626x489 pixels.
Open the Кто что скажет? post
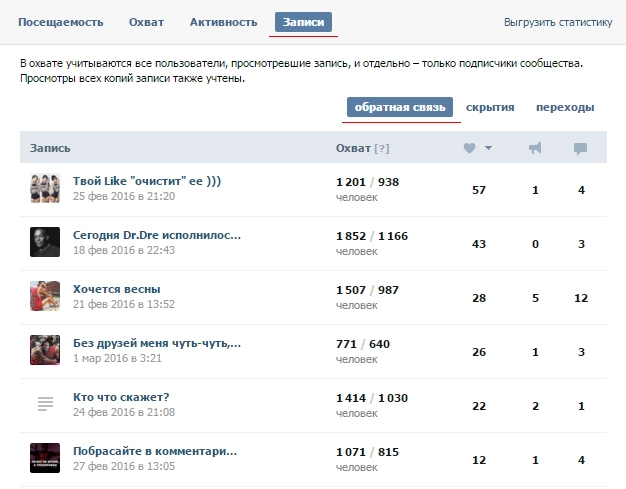121,397
